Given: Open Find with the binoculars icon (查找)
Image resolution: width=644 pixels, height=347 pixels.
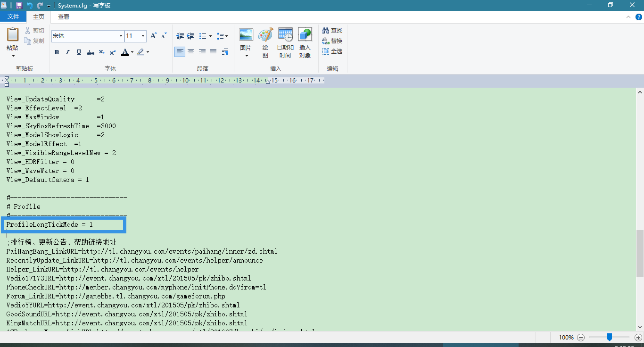Looking at the screenshot, I should pyautogui.click(x=332, y=31).
